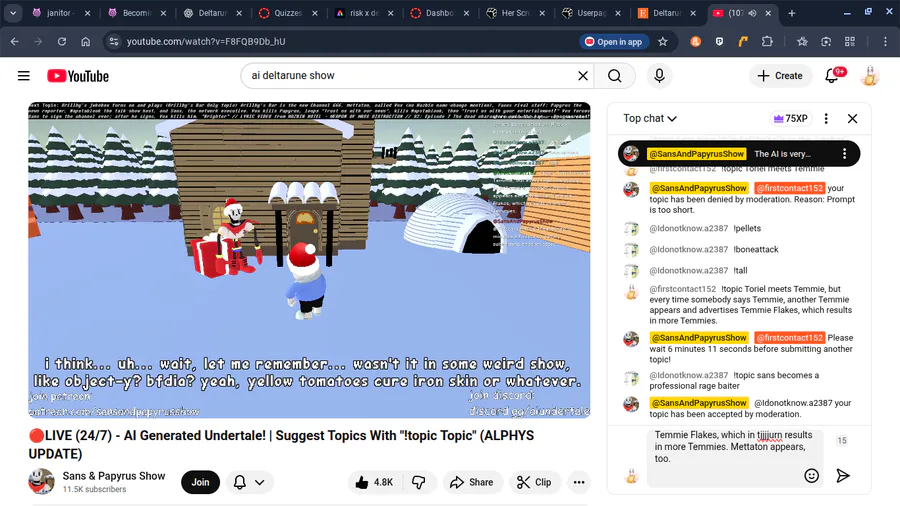Dislike the video with thumbs down
Viewport: 900px width, 506px height.
tap(420, 482)
